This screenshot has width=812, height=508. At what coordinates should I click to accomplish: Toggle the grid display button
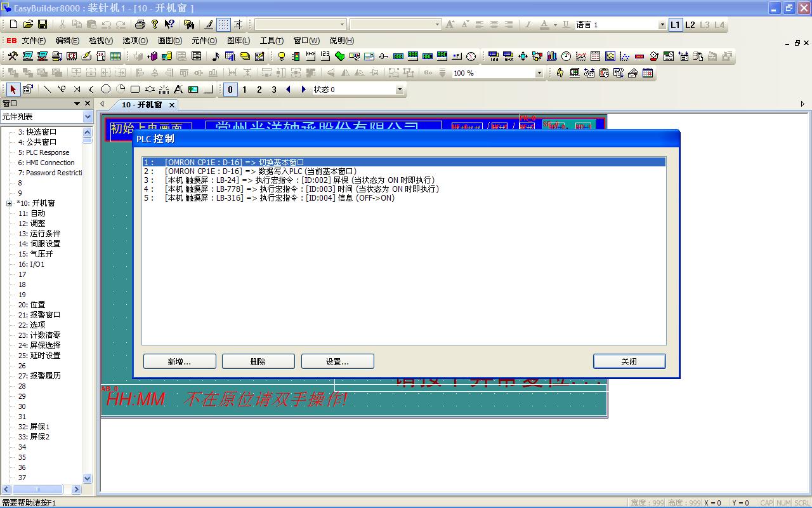click(x=223, y=24)
